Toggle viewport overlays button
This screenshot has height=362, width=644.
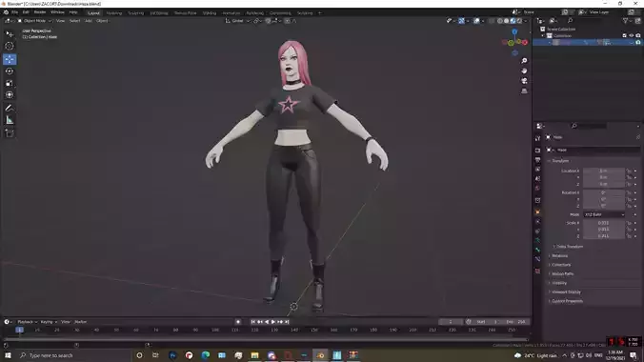point(476,21)
